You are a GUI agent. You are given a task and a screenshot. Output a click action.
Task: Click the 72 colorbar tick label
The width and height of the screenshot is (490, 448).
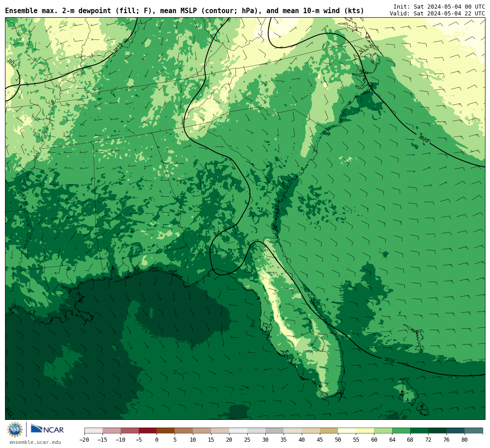point(429,439)
